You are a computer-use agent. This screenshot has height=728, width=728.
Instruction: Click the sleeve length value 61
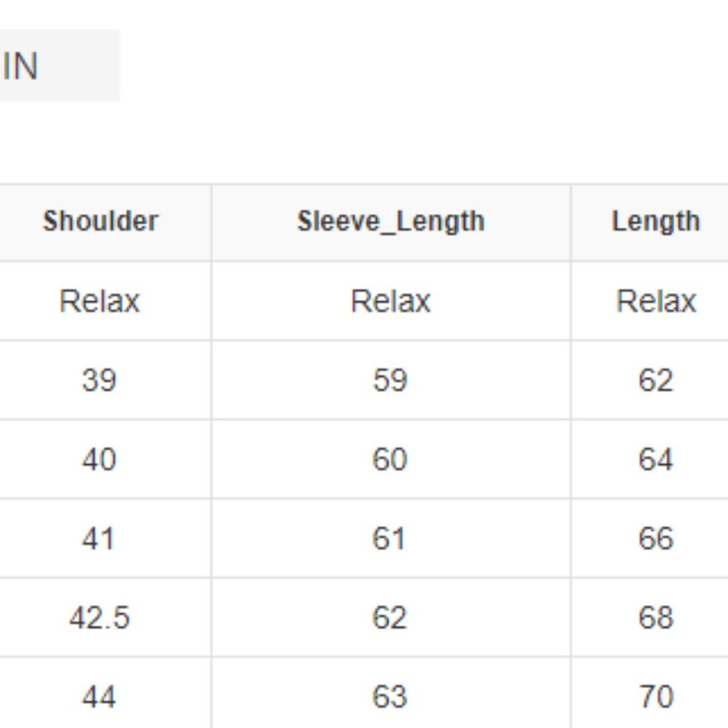pos(390,539)
